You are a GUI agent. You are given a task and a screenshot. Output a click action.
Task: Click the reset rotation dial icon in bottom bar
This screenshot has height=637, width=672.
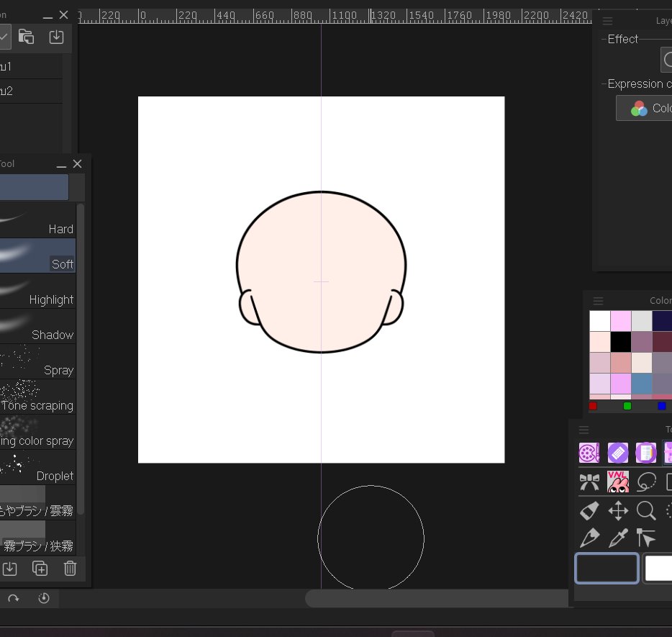44,598
